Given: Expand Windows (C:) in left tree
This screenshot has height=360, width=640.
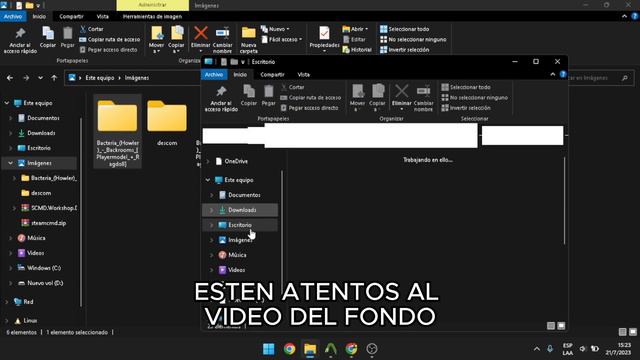Looking at the screenshot, I should coord(11,268).
